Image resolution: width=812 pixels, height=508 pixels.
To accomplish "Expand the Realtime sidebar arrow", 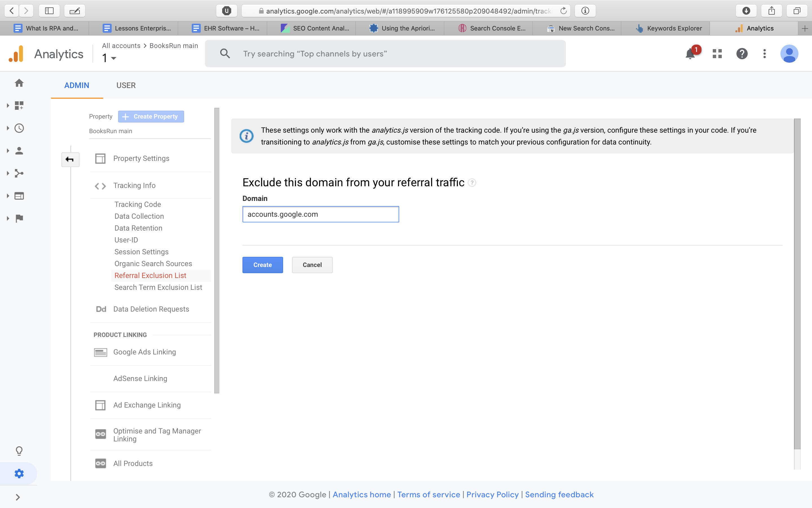I will [8, 128].
